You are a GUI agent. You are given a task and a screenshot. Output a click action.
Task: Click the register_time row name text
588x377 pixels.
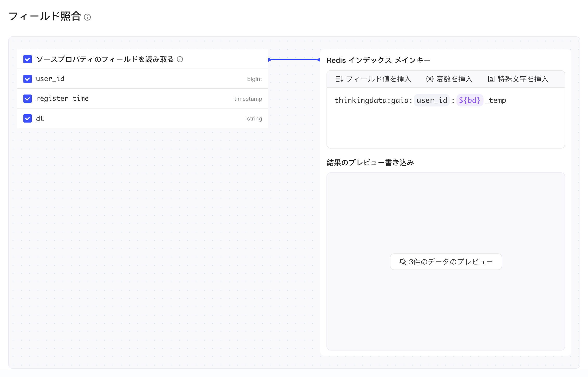click(x=62, y=98)
